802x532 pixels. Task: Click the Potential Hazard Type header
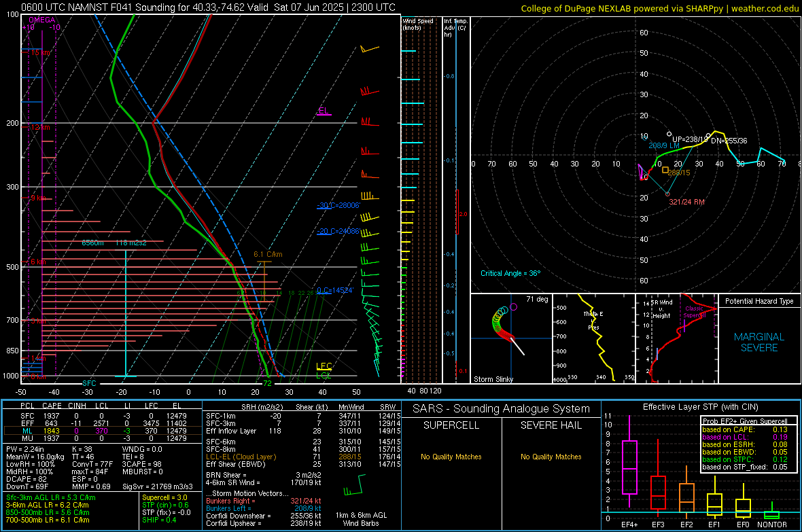tap(759, 301)
